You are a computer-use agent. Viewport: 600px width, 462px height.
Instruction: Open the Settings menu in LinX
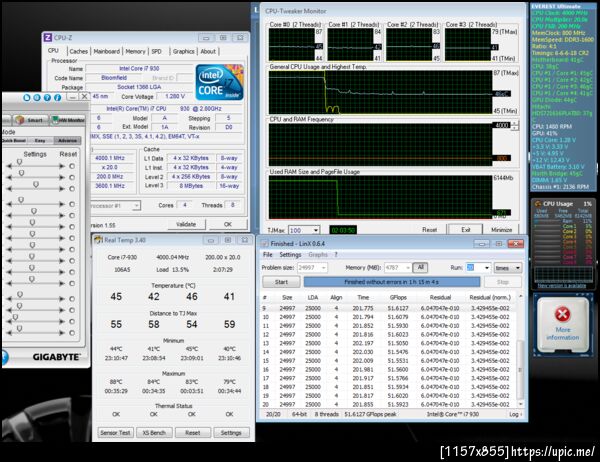coord(290,255)
